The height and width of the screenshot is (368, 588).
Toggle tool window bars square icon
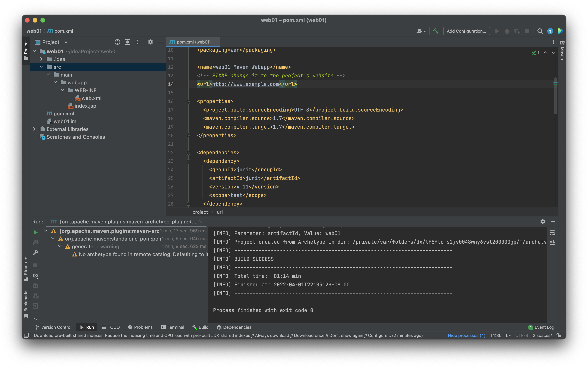(27, 335)
